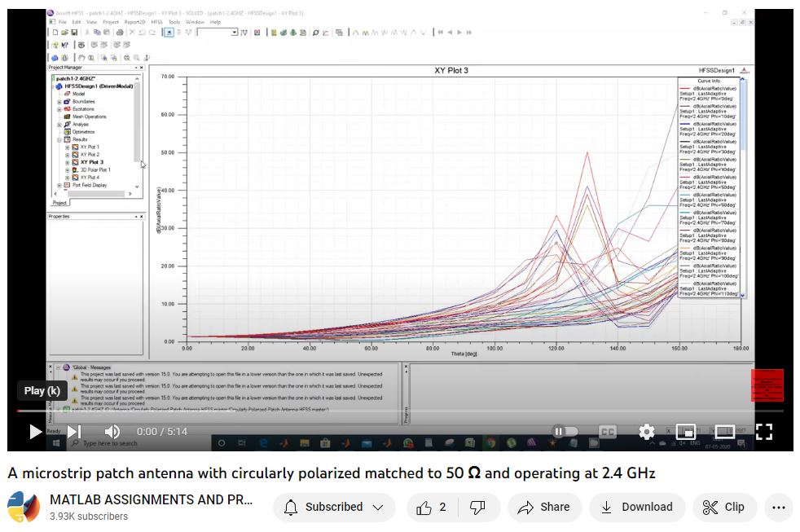This screenshot has height=532, width=800.
Task: Like this video with thumbs up
Action: (432, 507)
